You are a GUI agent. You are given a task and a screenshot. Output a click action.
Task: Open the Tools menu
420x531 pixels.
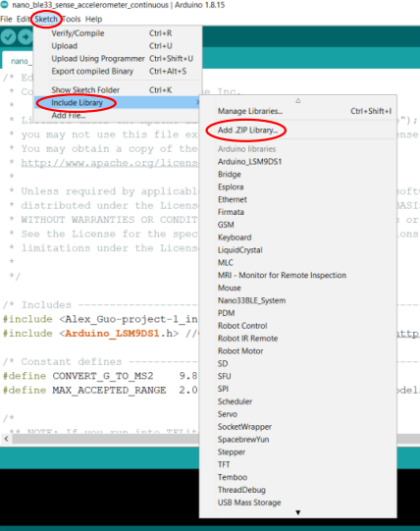(72, 19)
